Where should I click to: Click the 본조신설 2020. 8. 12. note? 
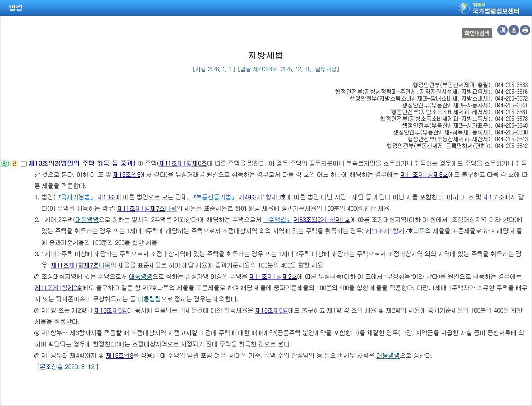pos(68,367)
